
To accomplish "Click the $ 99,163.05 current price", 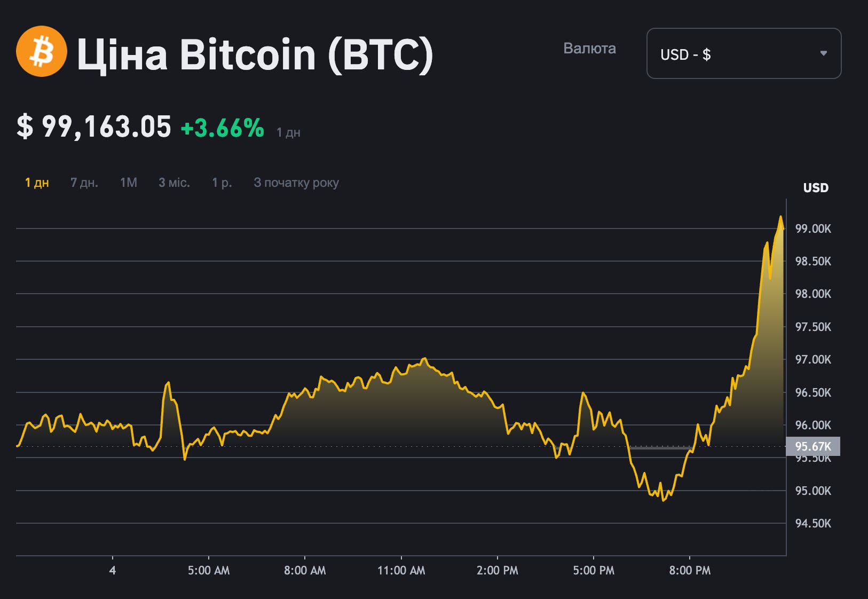I will (94, 127).
